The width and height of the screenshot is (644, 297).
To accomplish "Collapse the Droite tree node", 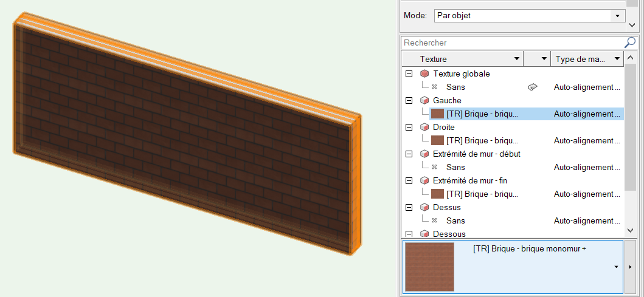I will tap(409, 127).
